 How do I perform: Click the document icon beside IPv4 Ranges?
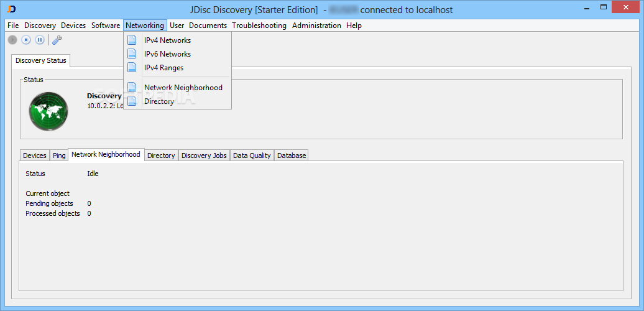[x=132, y=67]
